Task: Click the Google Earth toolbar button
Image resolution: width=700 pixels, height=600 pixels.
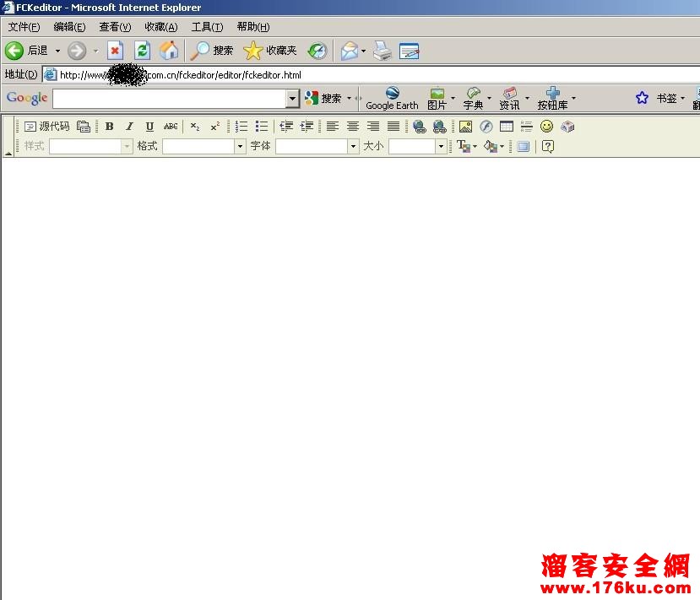Action: pyautogui.click(x=392, y=98)
